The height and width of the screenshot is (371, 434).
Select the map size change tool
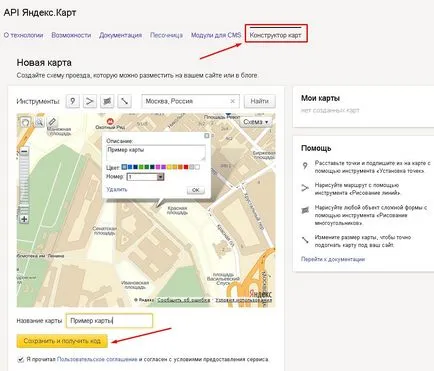124,101
